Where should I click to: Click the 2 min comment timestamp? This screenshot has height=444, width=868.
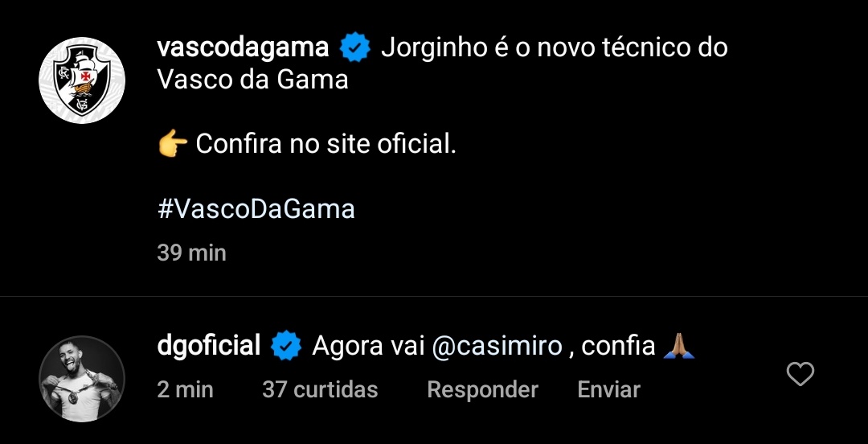[x=186, y=390]
